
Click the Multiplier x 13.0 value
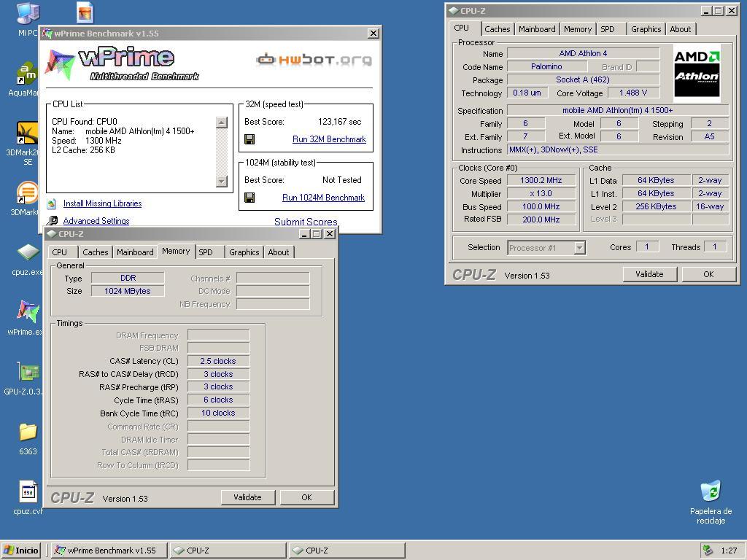[541, 194]
